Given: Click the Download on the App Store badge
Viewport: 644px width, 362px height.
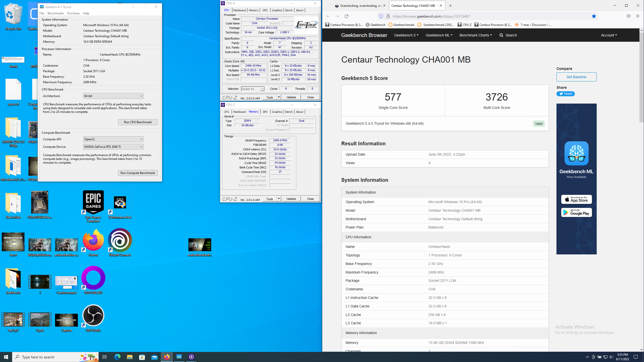Looking at the screenshot, I should 576,199.
